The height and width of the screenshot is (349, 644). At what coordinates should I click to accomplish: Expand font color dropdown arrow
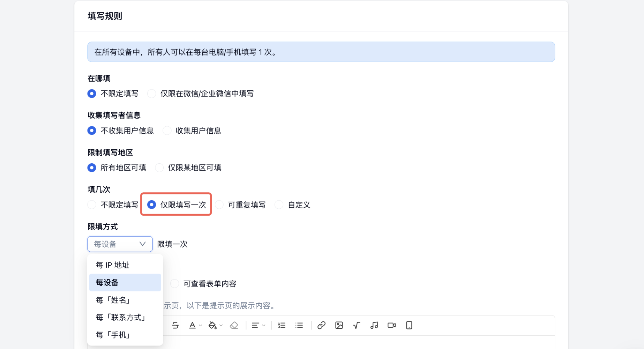pos(201,325)
